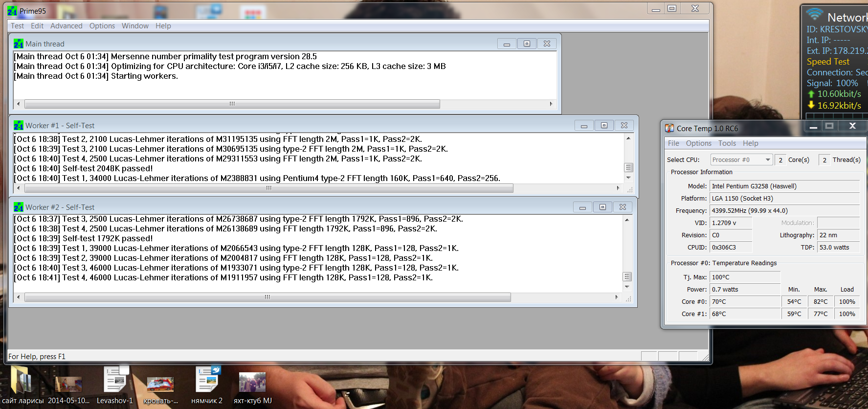Click the Core #1 temperature reading 68°C

click(745, 314)
